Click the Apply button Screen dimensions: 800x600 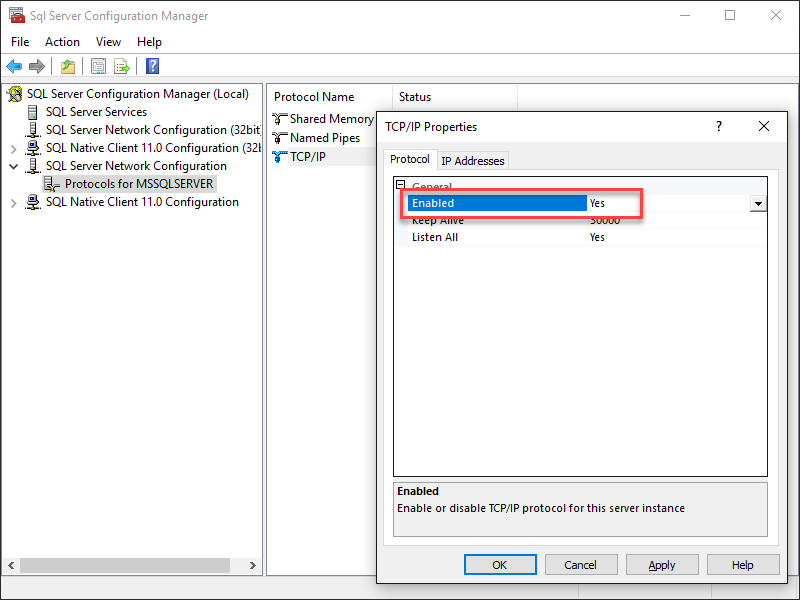(x=662, y=565)
